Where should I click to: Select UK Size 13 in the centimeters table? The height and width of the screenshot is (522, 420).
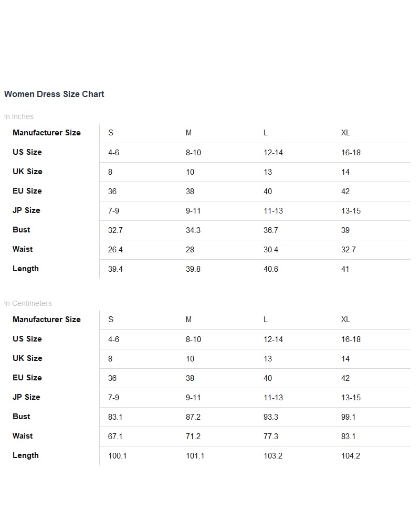pyautogui.click(x=268, y=359)
